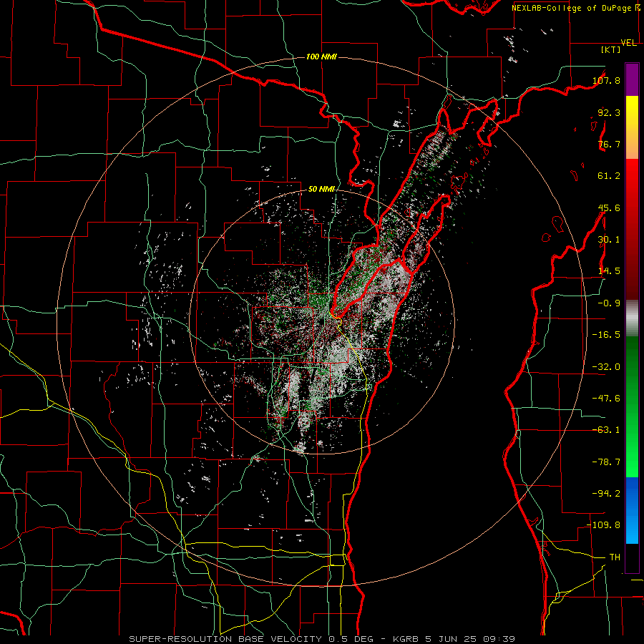Viewport: 644px width, 644px height.
Task: Click the 45.6 velocity scale value
Action: [609, 208]
